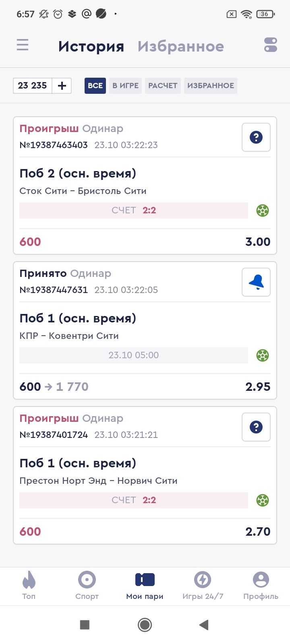Screen dimensions: 290x644
Task: Tap the balance amount 23 235
Action: (x=33, y=86)
